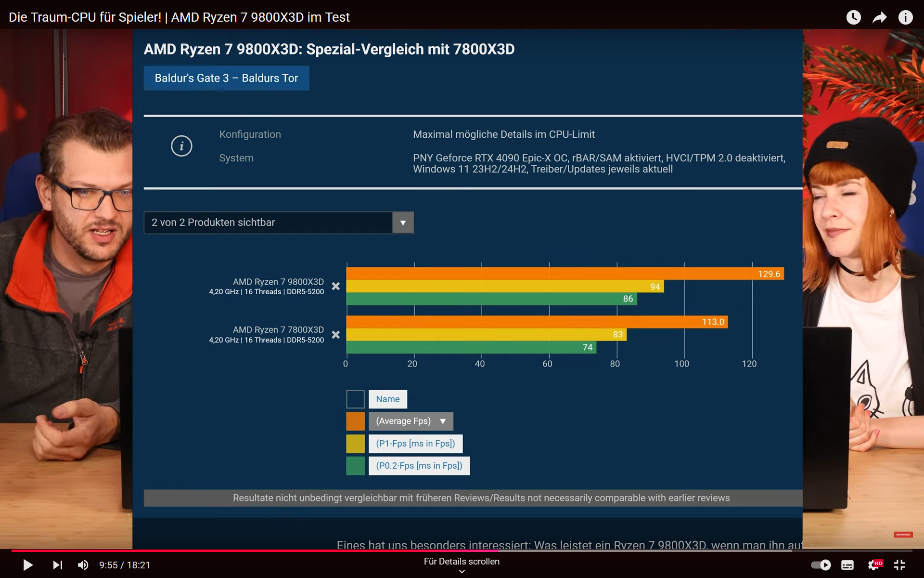Viewport: 924px width, 578px height.
Task: Expand 'Für Details scrollen' chevron
Action: [462, 571]
